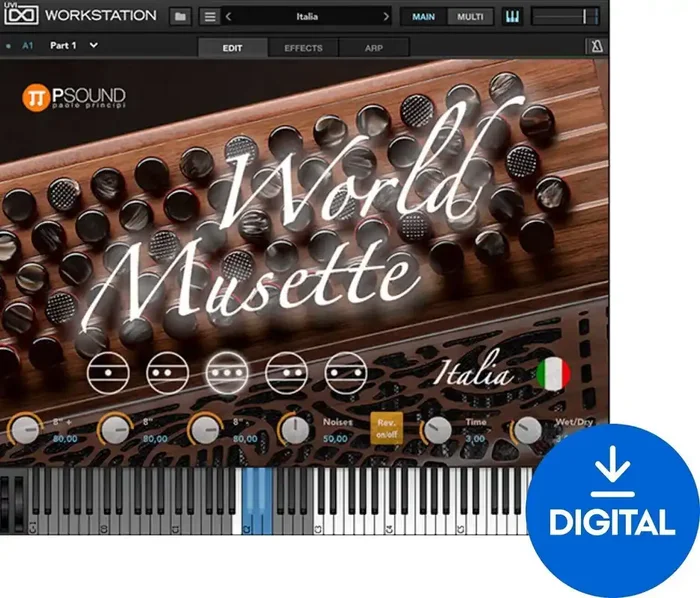Select the three-dot reed register

[x=227, y=373]
